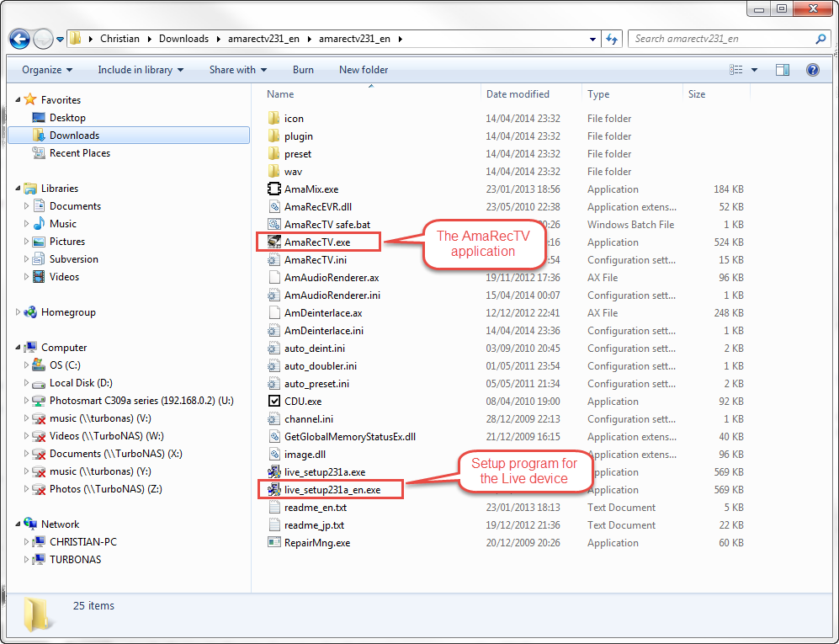Screen dimensions: 839x644
Task: Open TURBONAS under Network
Action: pyautogui.click(x=75, y=560)
